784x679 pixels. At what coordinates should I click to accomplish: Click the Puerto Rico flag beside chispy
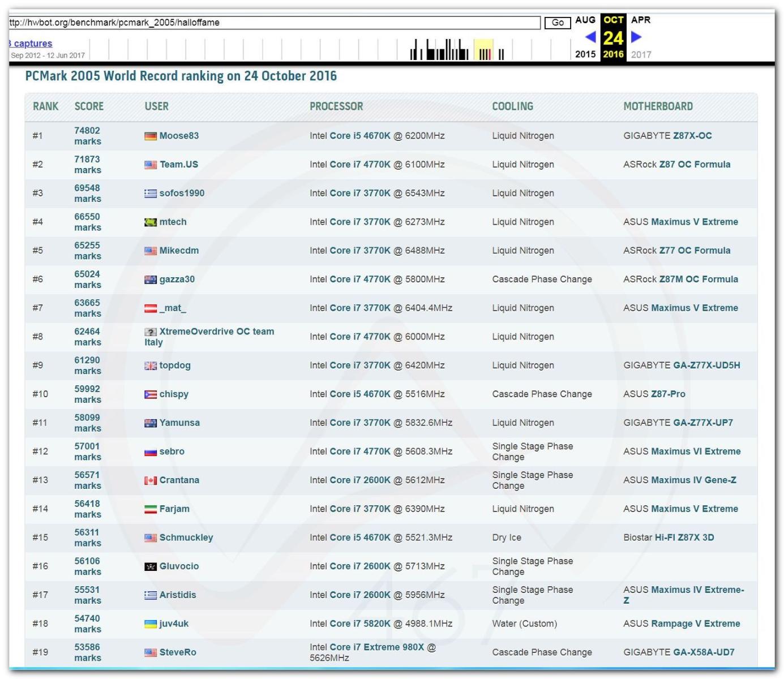(150, 394)
